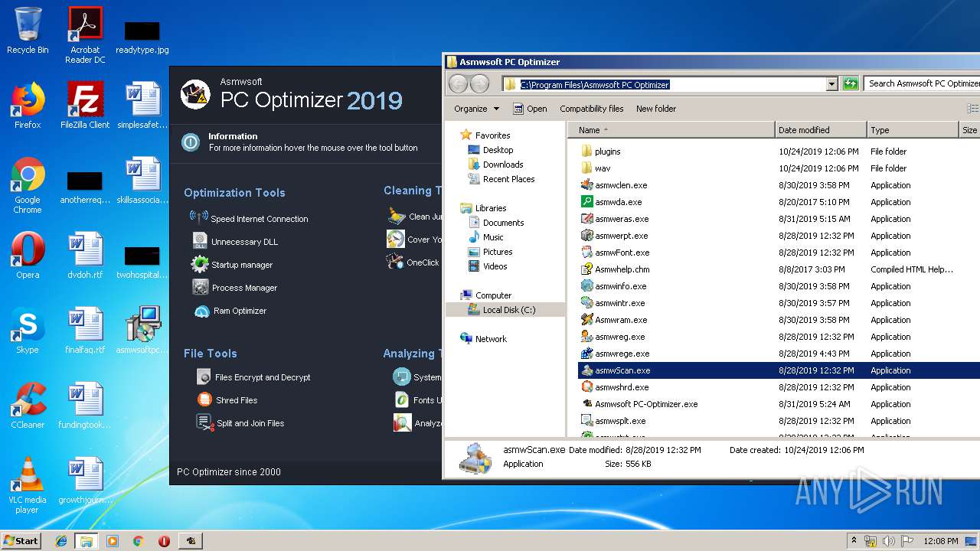
Task: Select Network in navigation pane
Action: pos(491,339)
